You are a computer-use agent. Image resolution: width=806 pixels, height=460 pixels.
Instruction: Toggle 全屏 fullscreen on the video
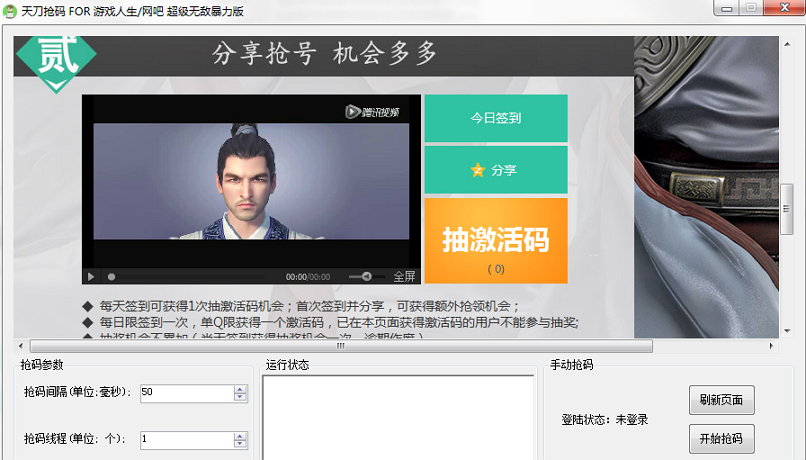coord(405,277)
